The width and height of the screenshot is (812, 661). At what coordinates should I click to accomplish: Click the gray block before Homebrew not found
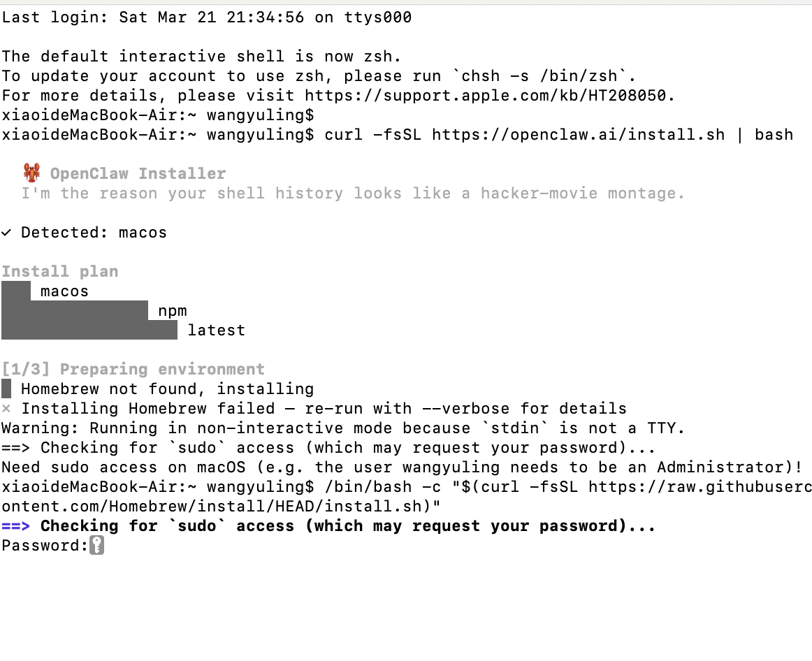6,388
